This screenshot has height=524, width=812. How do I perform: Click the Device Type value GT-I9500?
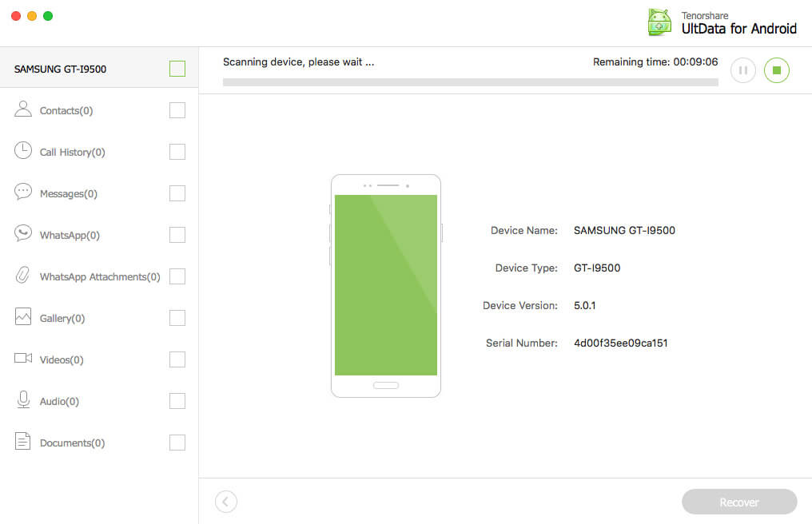point(597,268)
